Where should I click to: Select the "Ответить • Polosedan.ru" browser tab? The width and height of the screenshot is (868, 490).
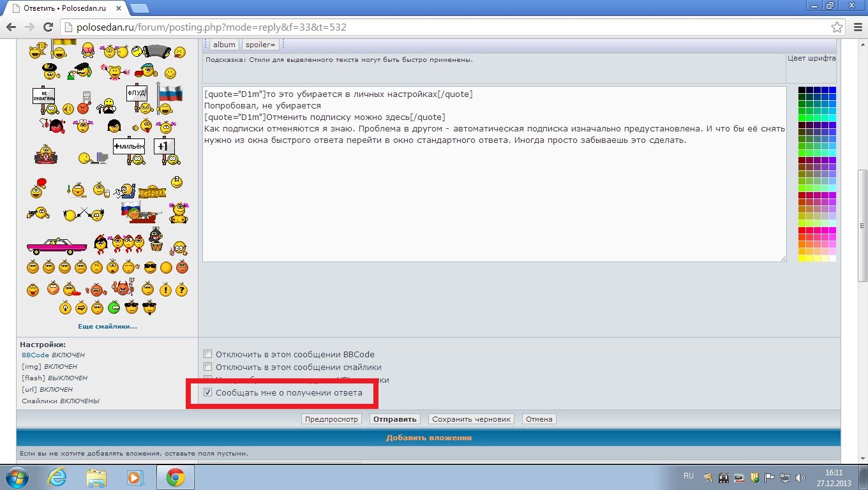[64, 8]
